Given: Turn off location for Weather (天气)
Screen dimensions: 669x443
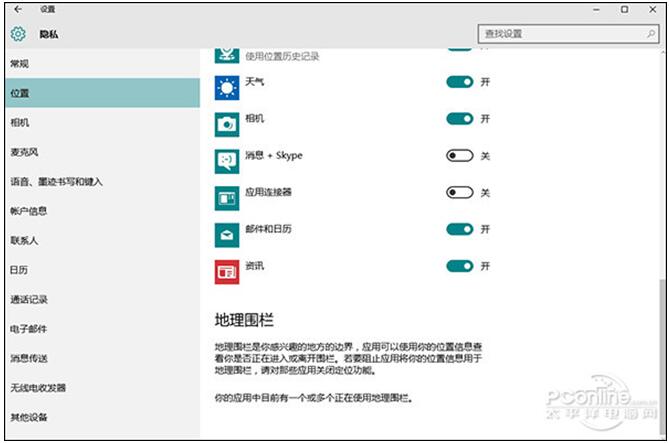Looking at the screenshot, I should pyautogui.click(x=459, y=83).
